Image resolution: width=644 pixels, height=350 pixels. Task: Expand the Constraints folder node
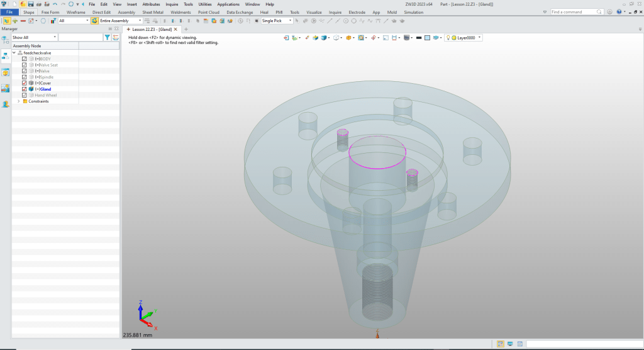tap(18, 101)
